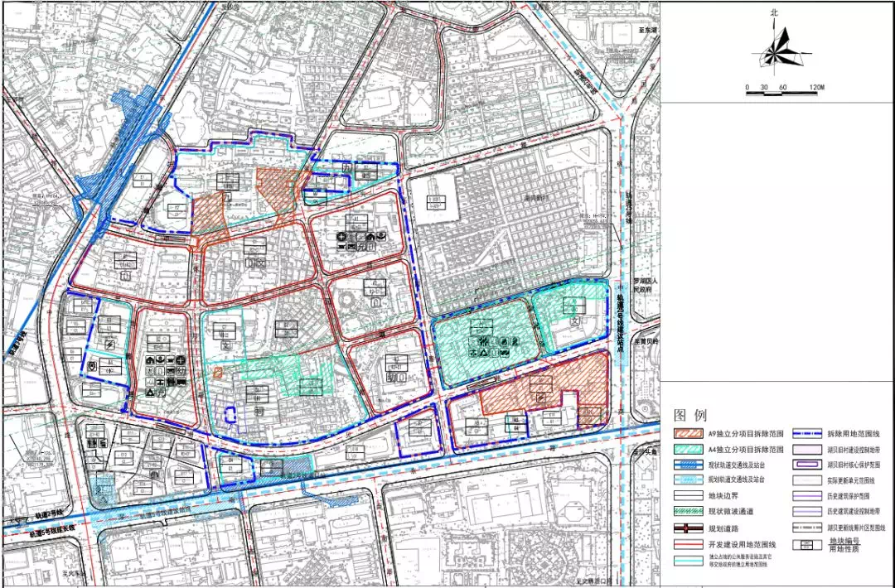This screenshot has width=895, height=588.
Task: Click the 至东湖 label on the map
Action: pos(648,30)
